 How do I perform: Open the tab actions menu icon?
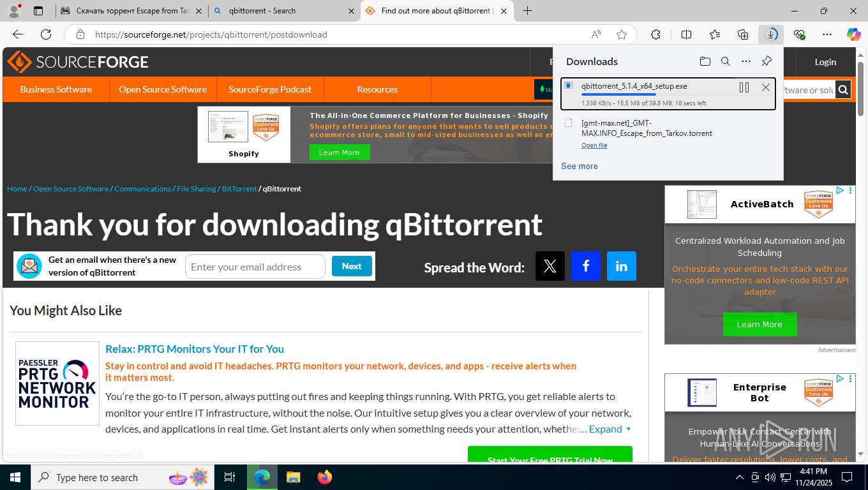click(38, 11)
